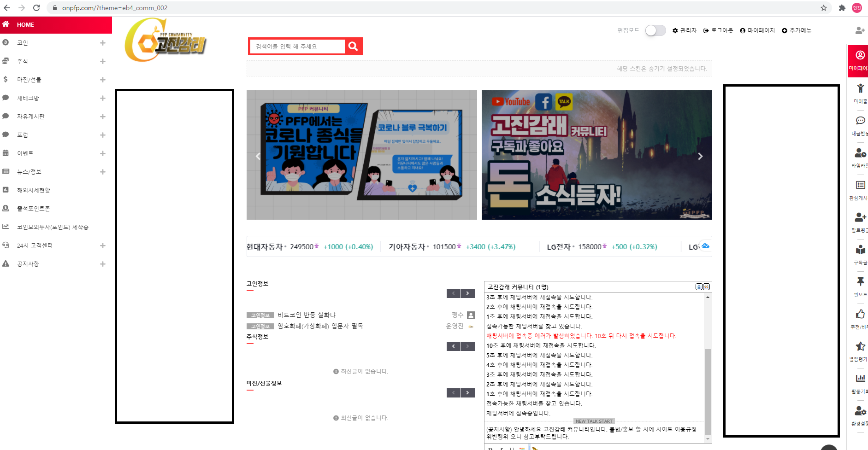Open the 팔로잉 user-plus icon
This screenshot has height=450, width=868.
coord(860,217)
